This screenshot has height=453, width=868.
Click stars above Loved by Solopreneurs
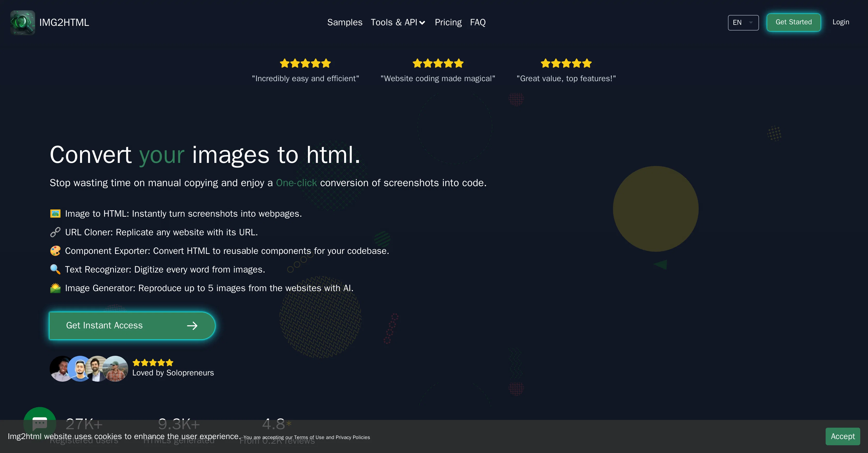coord(153,363)
